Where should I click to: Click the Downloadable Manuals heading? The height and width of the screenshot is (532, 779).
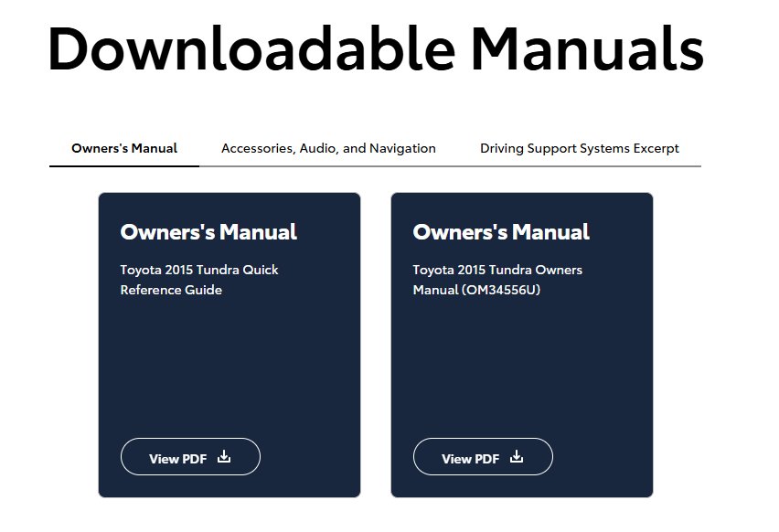pos(376,49)
